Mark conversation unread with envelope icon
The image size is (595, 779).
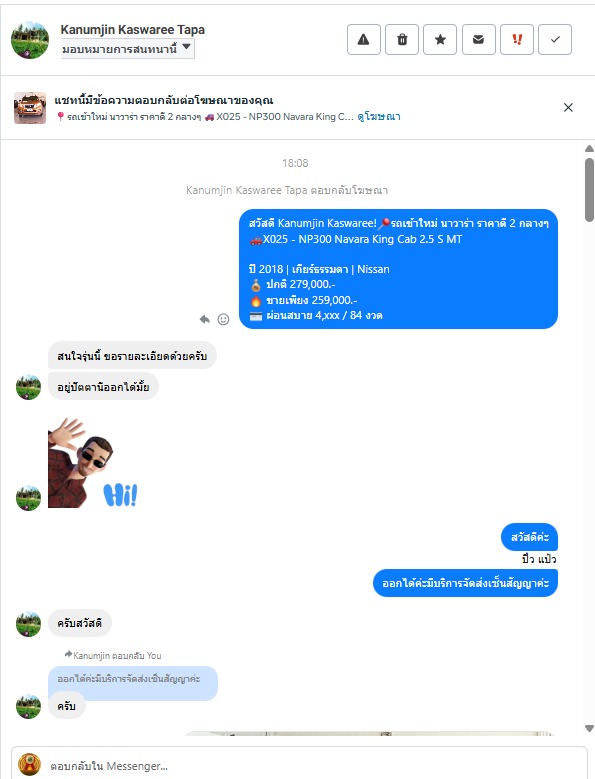478,39
